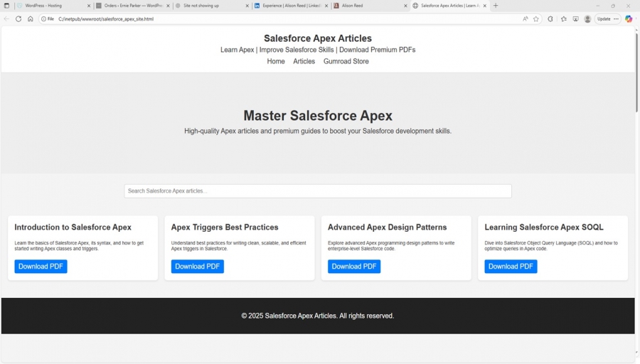Open the tab actions menu icon

[x=7, y=6]
